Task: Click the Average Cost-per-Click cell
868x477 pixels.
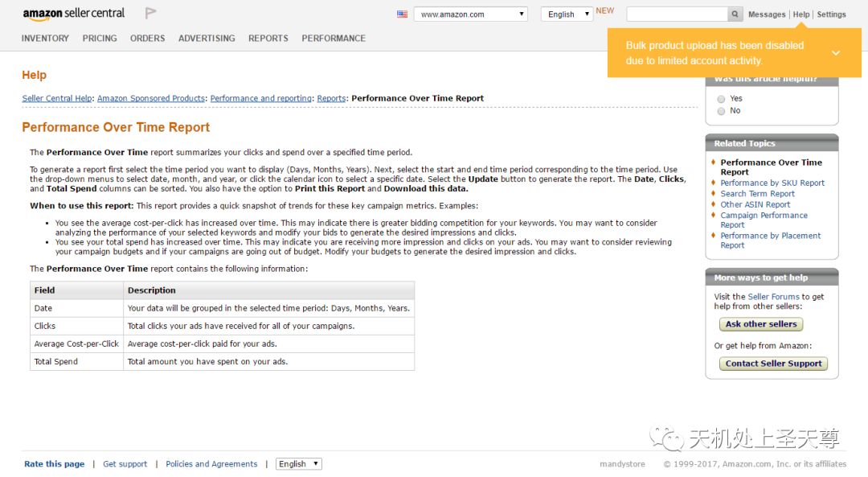Action: click(76, 343)
